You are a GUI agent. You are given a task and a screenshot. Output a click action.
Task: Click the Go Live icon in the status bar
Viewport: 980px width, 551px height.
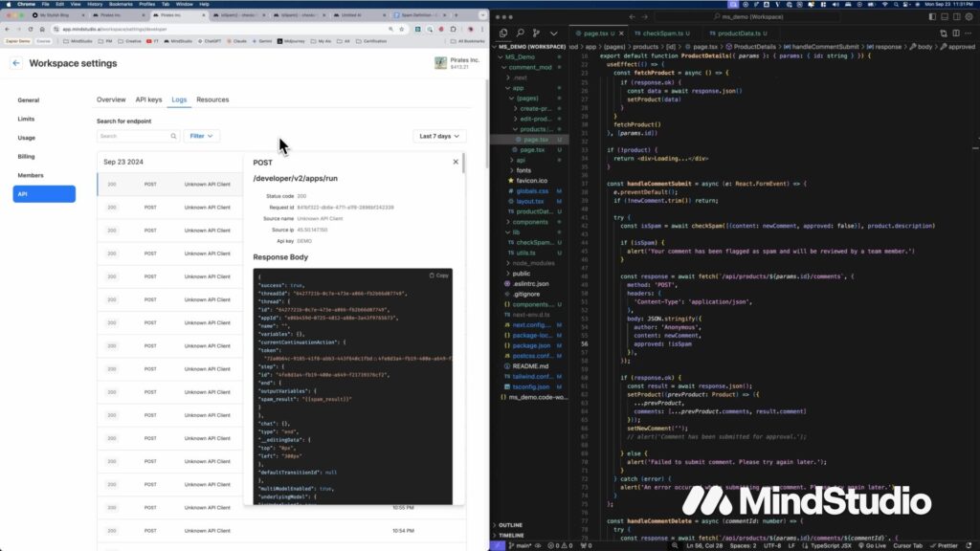click(871, 545)
